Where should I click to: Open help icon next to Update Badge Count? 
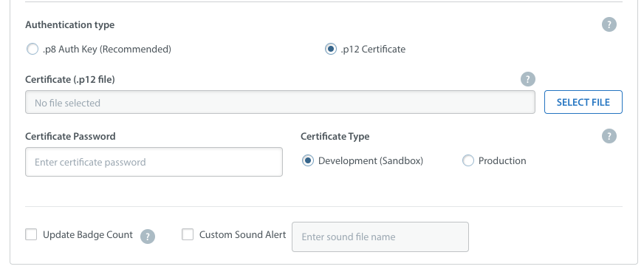point(148,237)
